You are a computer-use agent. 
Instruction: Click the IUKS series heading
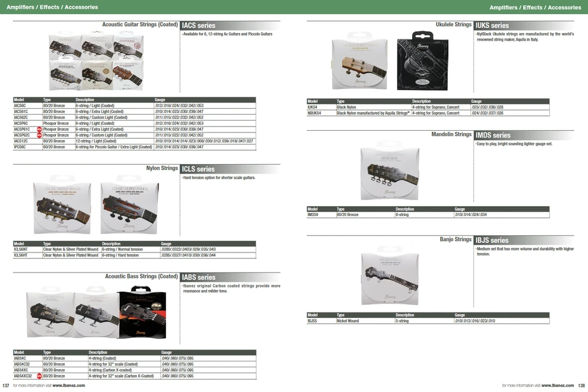(492, 25)
